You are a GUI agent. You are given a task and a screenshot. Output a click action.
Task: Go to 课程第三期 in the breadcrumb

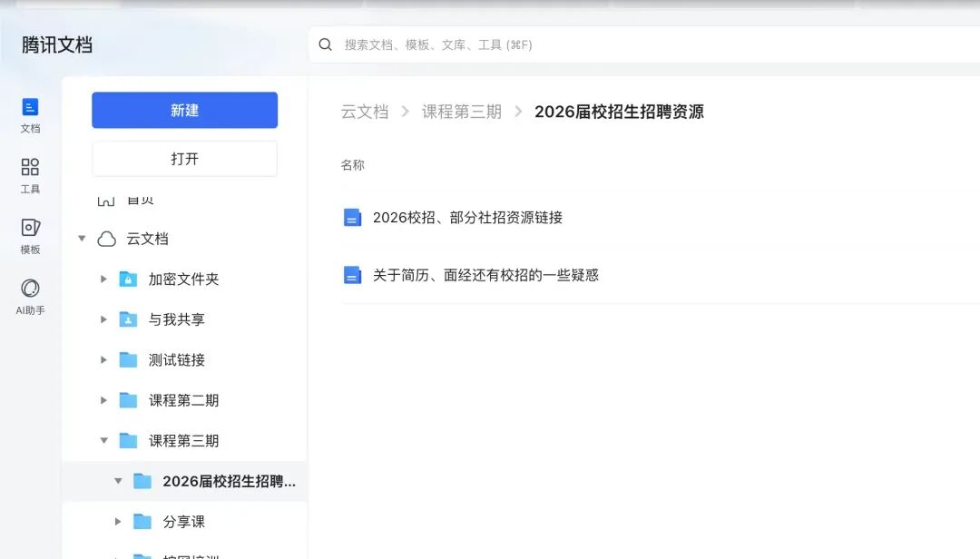461,112
